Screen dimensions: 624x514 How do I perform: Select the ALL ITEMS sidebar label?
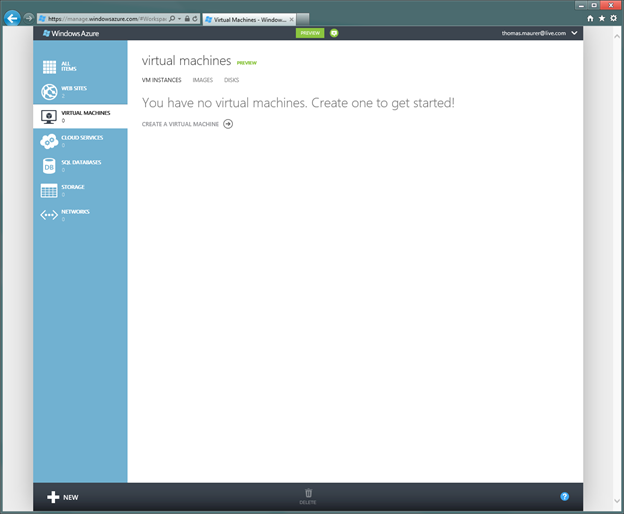click(68, 66)
